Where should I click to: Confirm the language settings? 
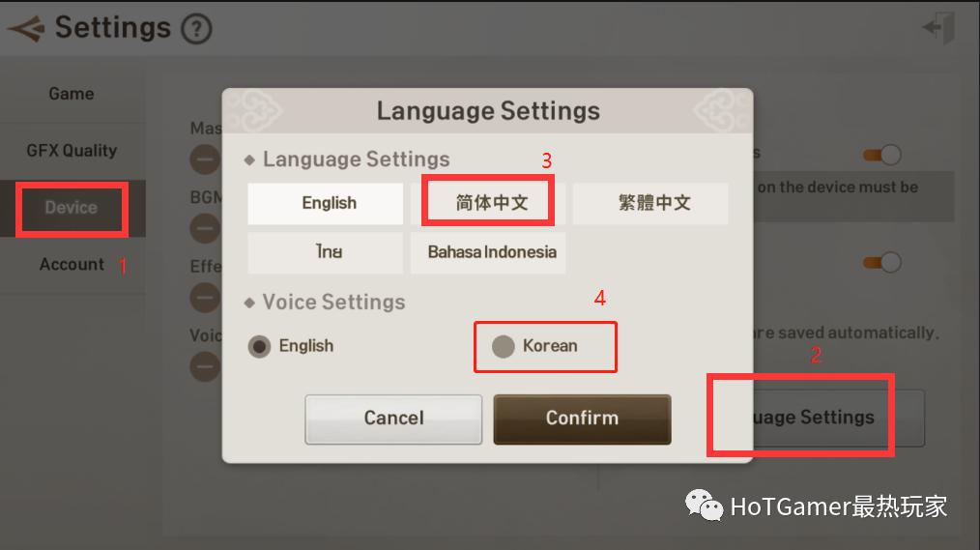[x=582, y=419]
